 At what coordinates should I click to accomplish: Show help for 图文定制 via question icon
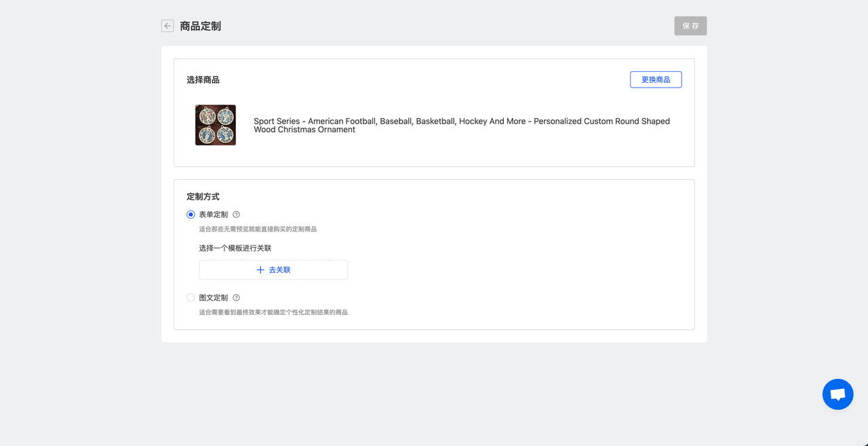pyautogui.click(x=236, y=297)
